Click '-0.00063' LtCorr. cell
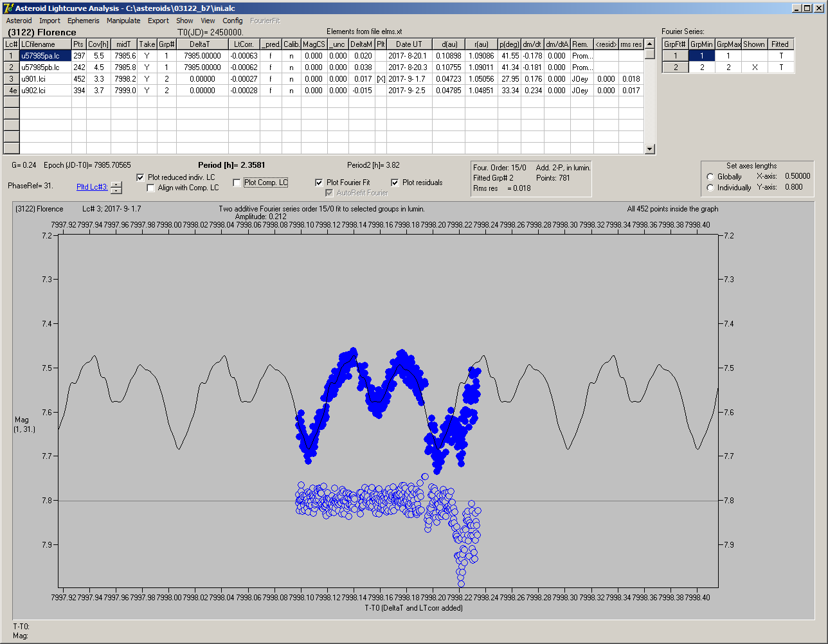 [x=244, y=56]
